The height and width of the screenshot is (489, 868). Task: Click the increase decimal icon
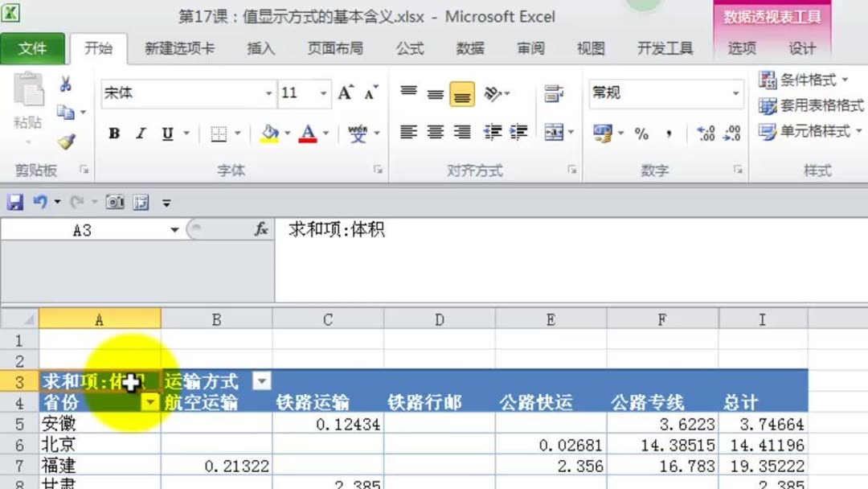(x=704, y=133)
